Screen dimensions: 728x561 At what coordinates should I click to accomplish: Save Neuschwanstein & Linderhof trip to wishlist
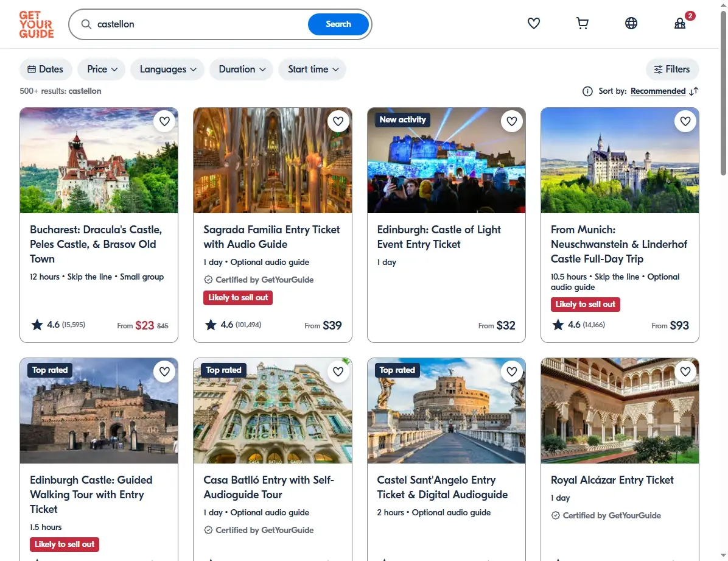point(685,121)
